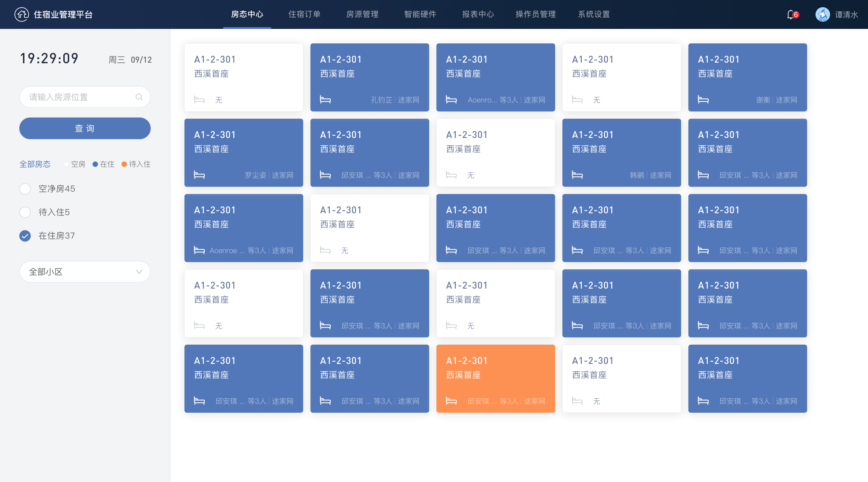Click the 查询 button
Screen dimensions: 868x482
click(x=85, y=128)
